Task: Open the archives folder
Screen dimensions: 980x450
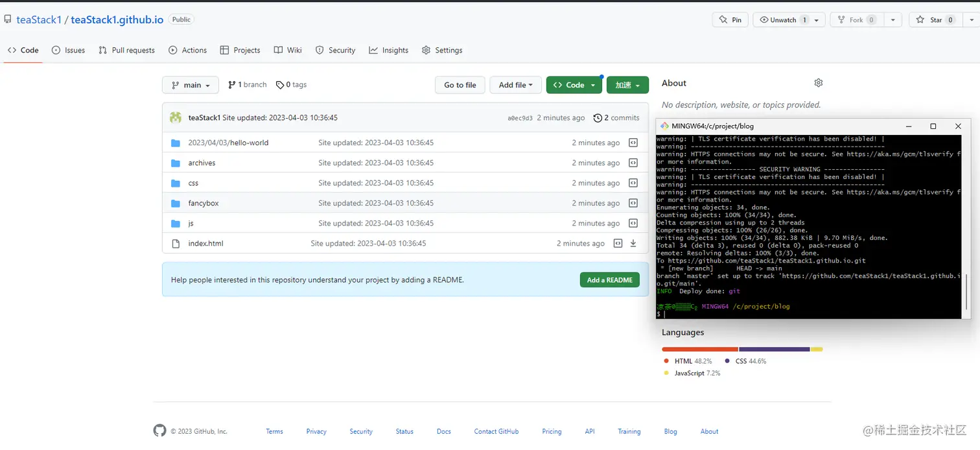Action: [202, 163]
